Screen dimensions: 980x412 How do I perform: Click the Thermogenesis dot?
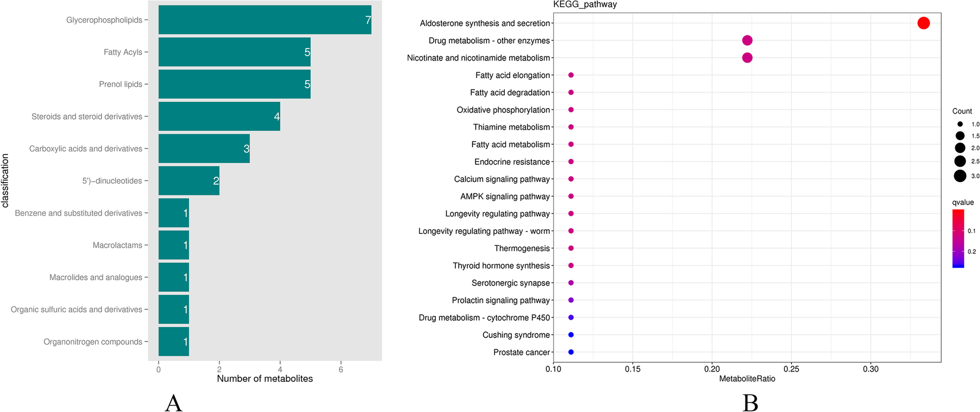[x=571, y=248]
